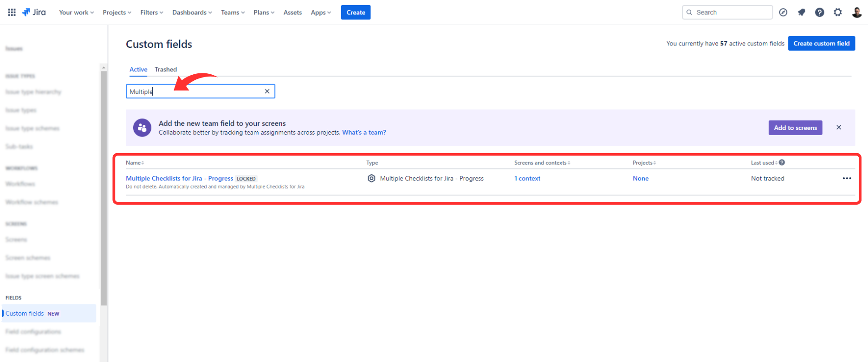Image resolution: width=868 pixels, height=362 pixels.
Task: Open the more actions ellipsis for the Progress field
Action: [847, 178]
